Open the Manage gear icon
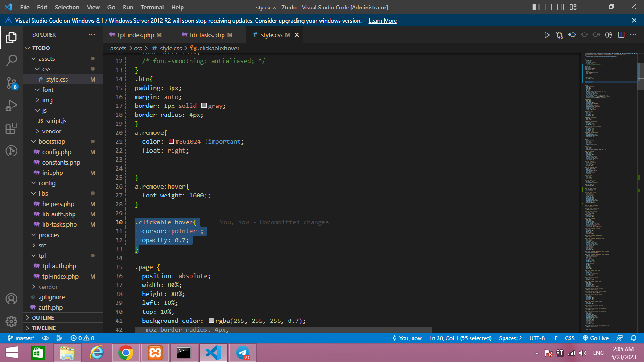 [11, 321]
